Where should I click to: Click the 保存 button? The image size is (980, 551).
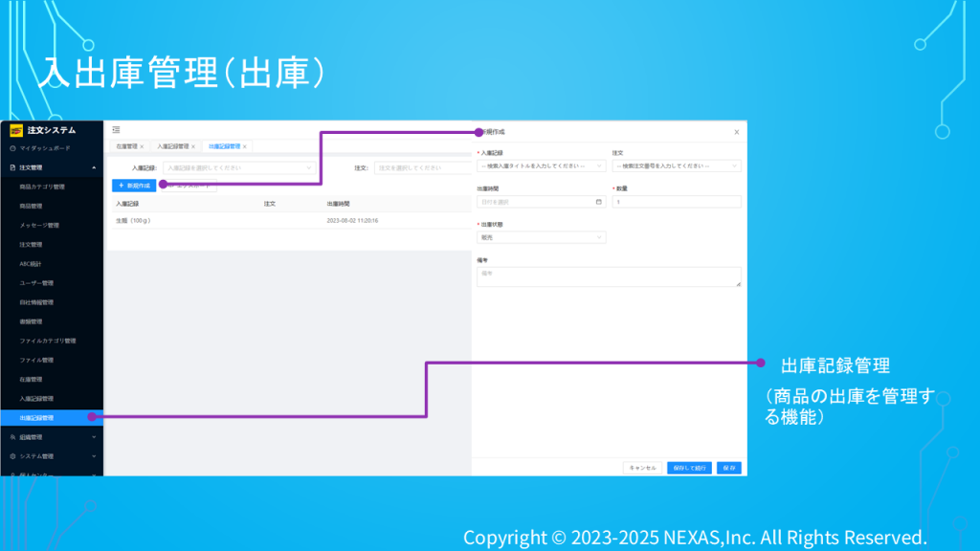729,468
